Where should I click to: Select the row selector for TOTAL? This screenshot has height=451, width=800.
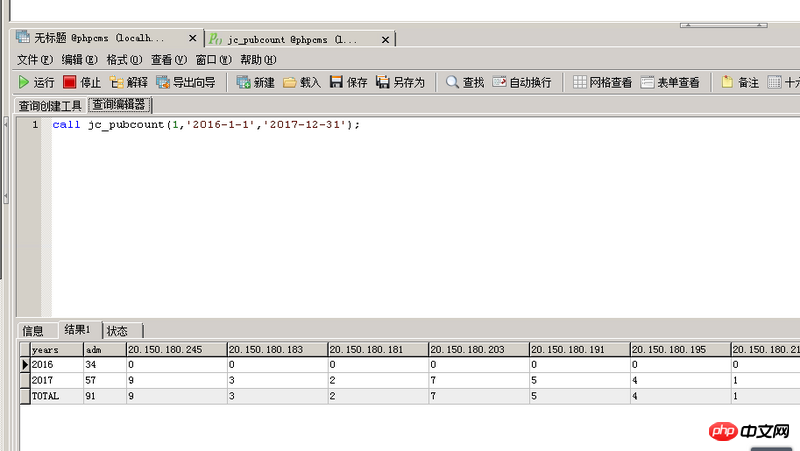tap(25, 396)
